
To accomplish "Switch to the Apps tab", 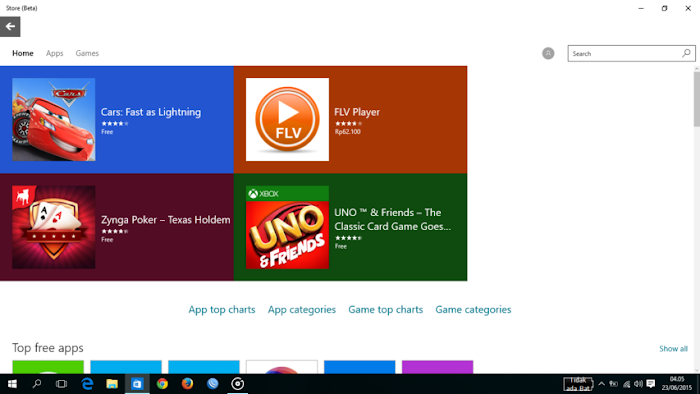I will coord(54,53).
